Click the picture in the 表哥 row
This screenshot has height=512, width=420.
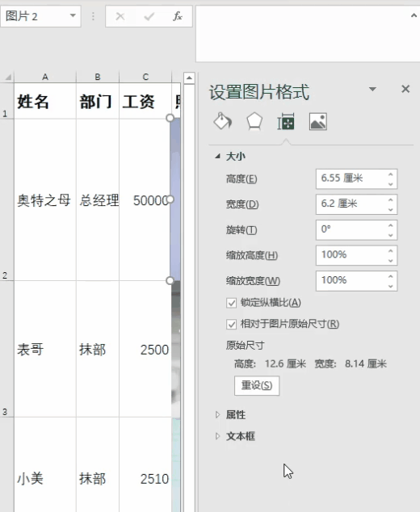(x=176, y=350)
